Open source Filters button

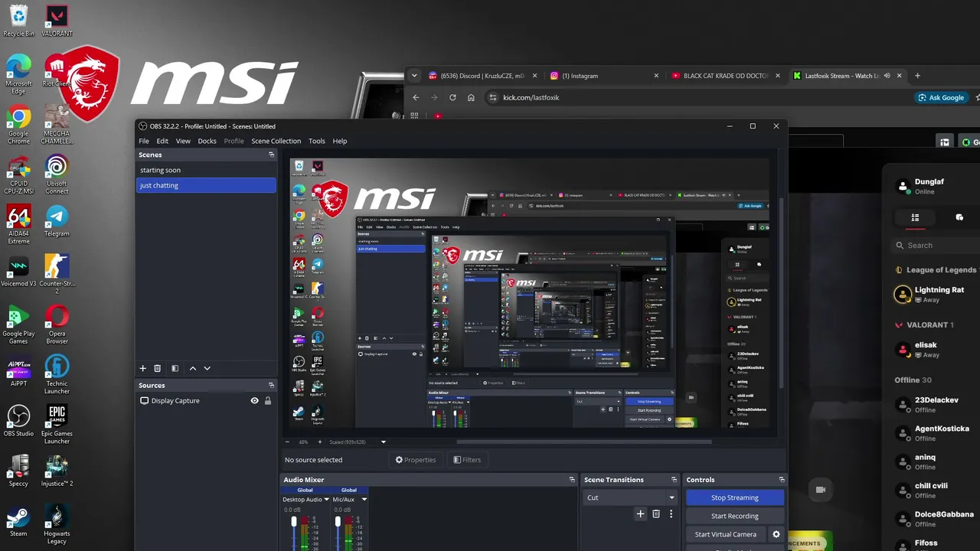coord(467,460)
